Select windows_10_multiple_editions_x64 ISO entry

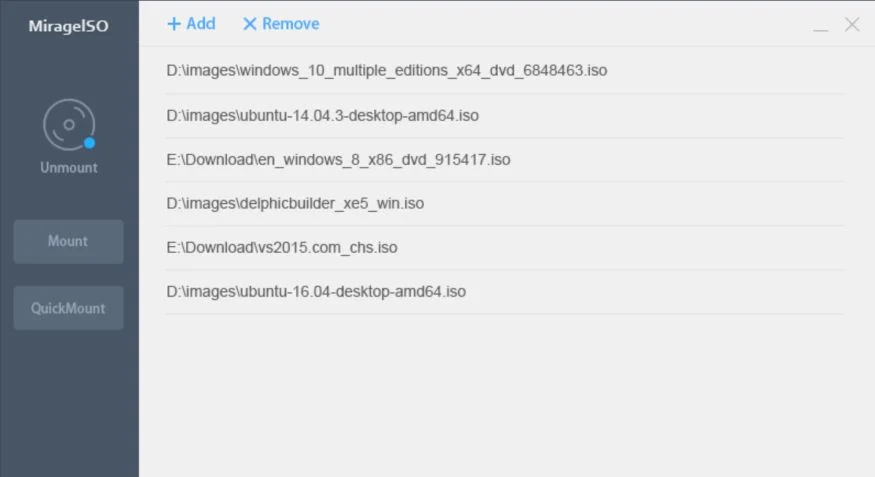point(504,71)
